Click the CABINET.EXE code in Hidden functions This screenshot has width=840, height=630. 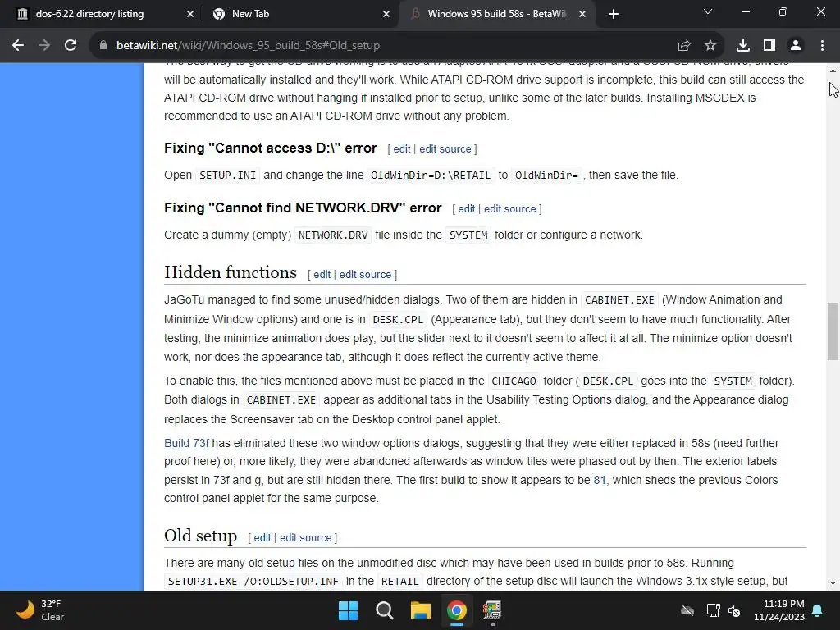coord(619,300)
